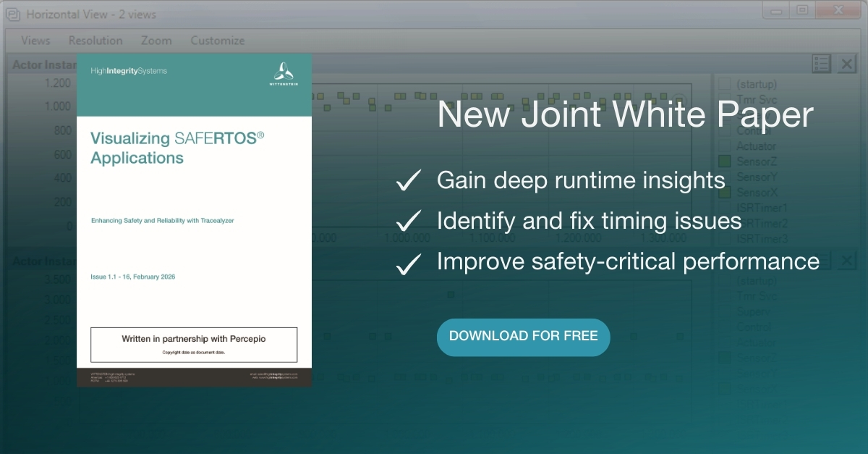Click the DOWNLOAD FOR FREE button
868x454 pixels.
coord(523,337)
